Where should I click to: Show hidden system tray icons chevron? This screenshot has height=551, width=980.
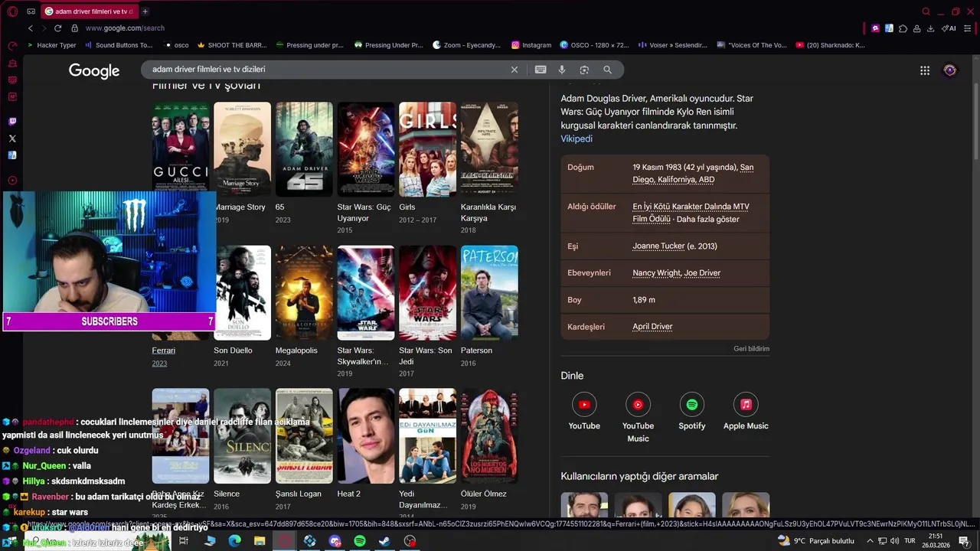tap(870, 541)
